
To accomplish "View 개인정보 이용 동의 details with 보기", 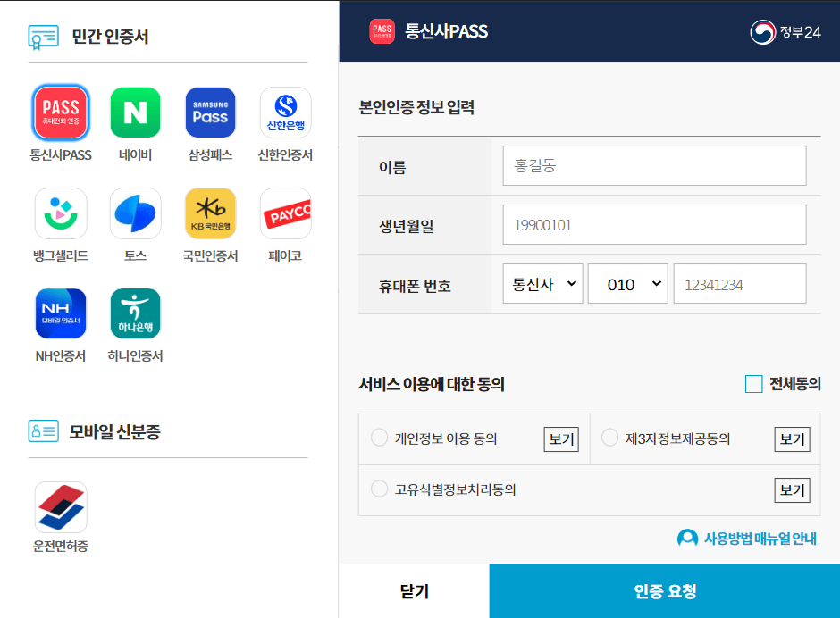I will pos(561,439).
